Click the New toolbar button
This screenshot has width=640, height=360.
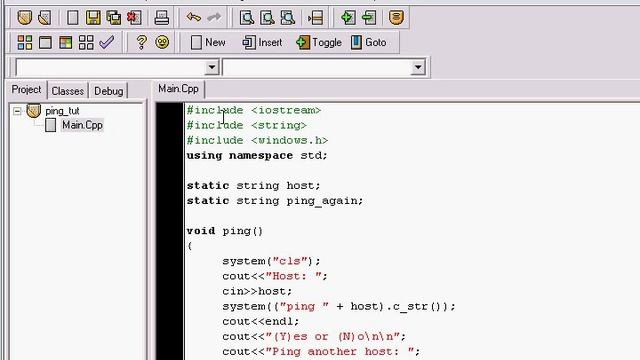(208, 42)
